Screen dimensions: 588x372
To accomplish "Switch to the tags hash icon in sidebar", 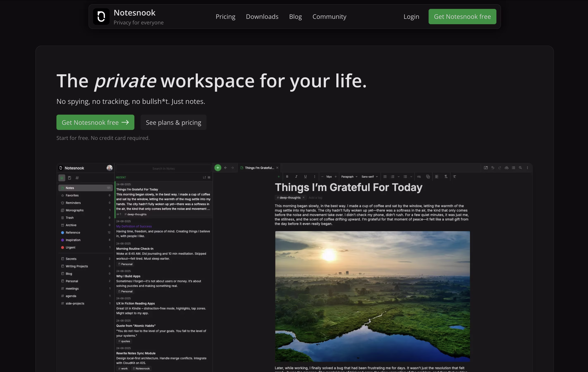I will (x=77, y=178).
